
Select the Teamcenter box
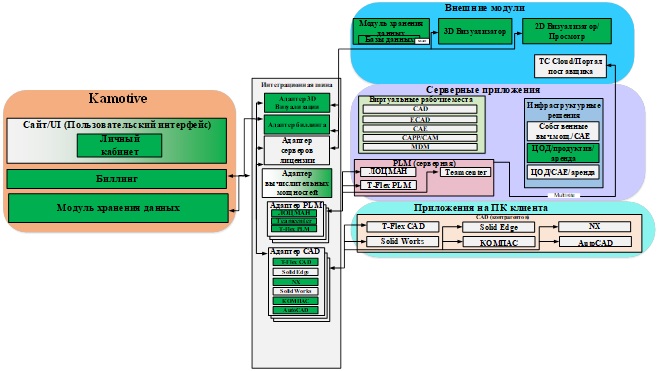tap(466, 172)
